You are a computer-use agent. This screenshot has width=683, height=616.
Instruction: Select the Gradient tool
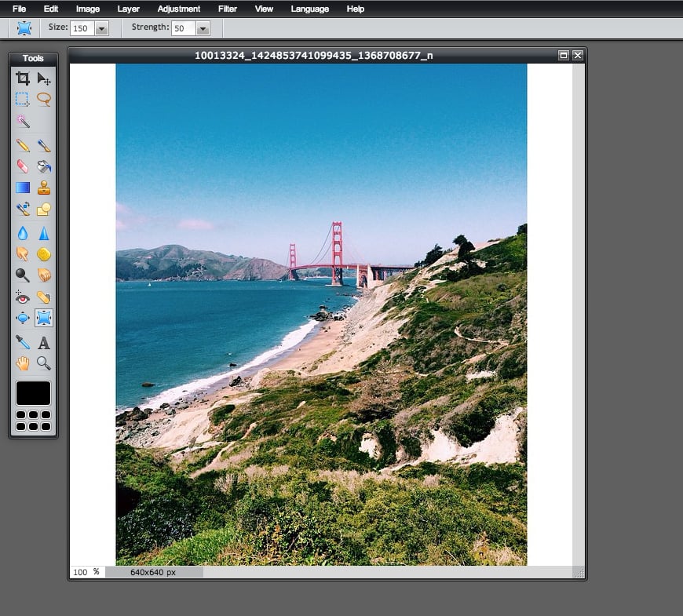click(x=23, y=188)
